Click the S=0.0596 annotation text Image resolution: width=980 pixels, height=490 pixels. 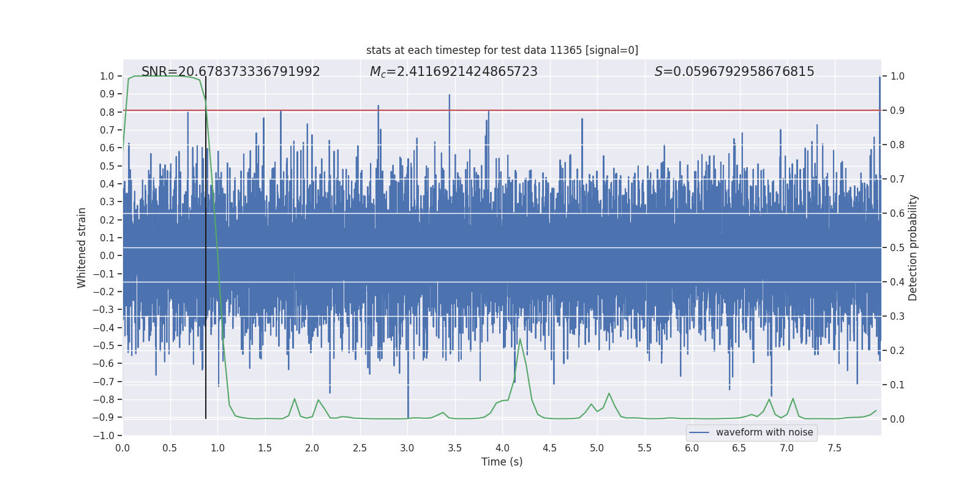[x=734, y=72]
